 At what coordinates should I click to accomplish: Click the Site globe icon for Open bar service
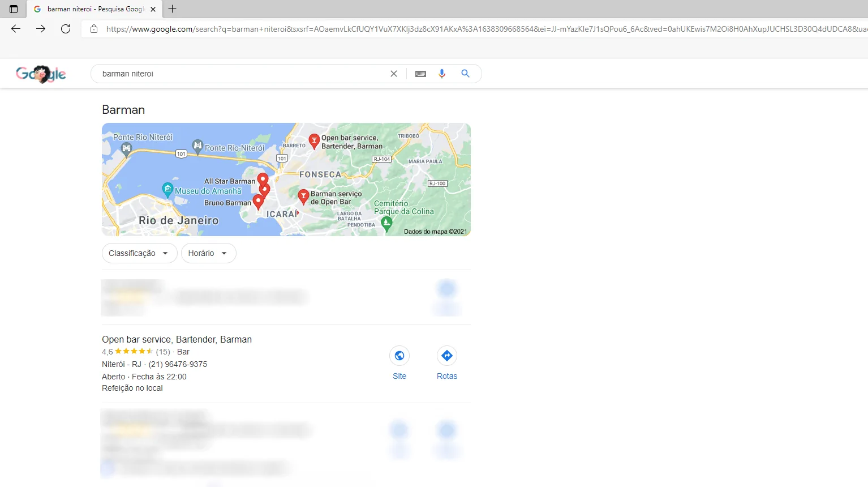tap(399, 356)
